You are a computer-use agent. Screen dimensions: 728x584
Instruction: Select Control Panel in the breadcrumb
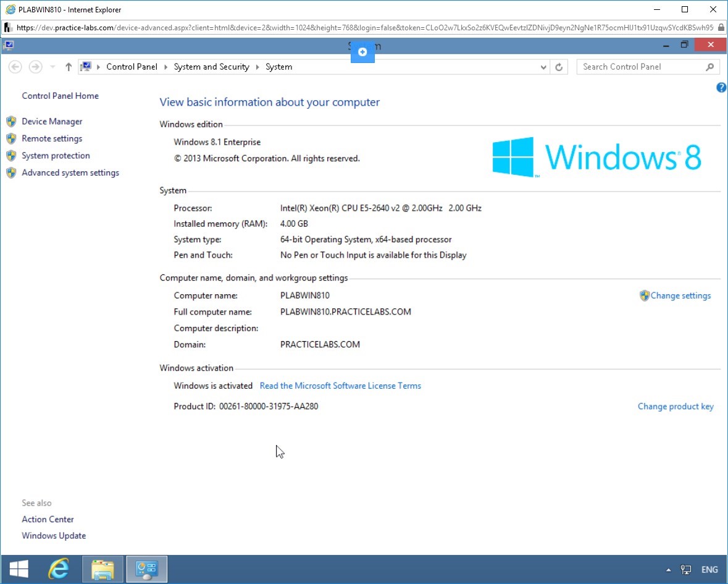[132, 67]
